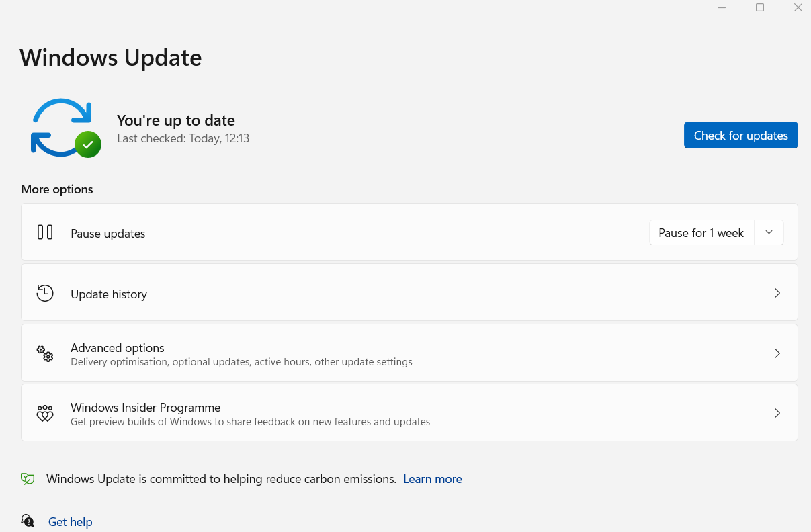Open the Learn more carbon emissions link
811x532 pixels.
(x=432, y=478)
